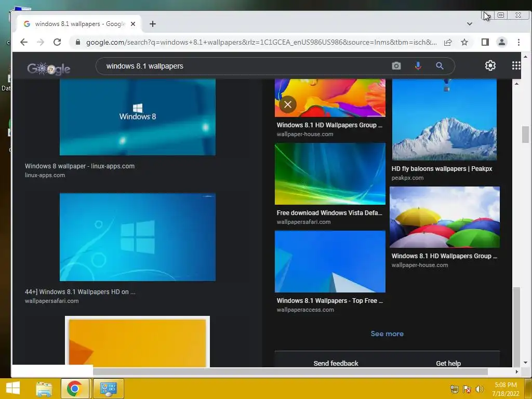Open 'Windows 8 wallpaper - linux-apps.com' link

79,166
